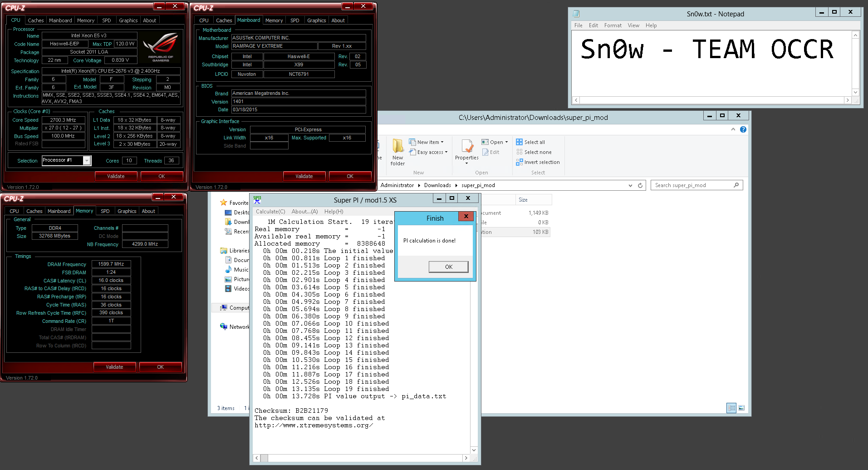The image size is (868, 470).
Task: Open the Open button dropdown arrow
Action: [506, 142]
